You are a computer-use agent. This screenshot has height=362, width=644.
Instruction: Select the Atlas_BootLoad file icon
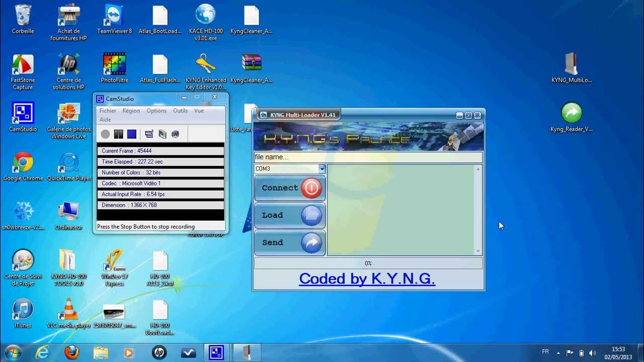pos(160,20)
